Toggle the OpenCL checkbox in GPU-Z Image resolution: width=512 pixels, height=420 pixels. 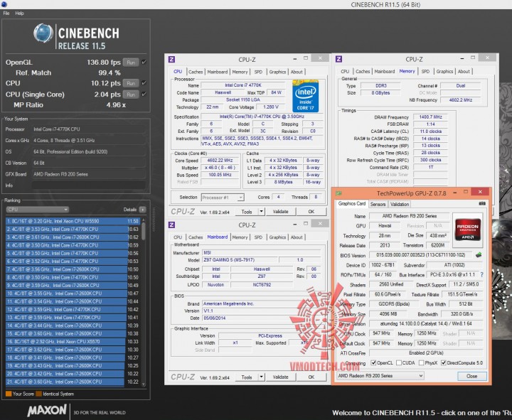tap(373, 362)
